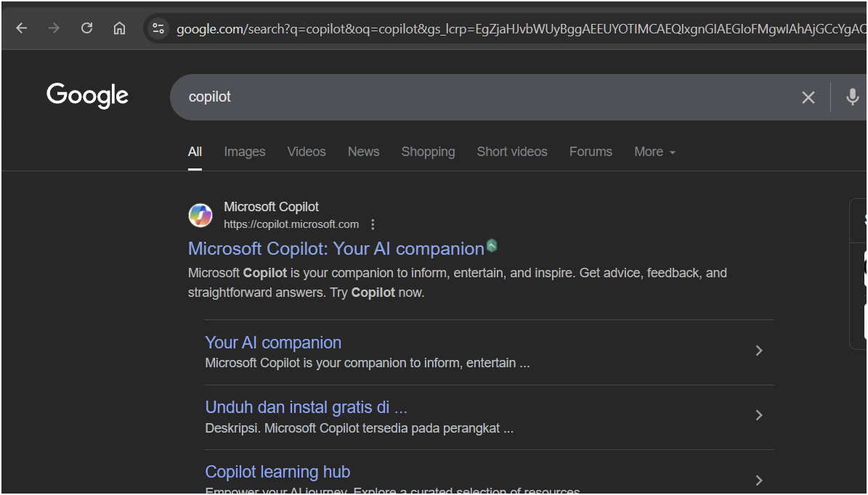
Task: Click the Microsoft Copilot favicon
Action: [200, 215]
